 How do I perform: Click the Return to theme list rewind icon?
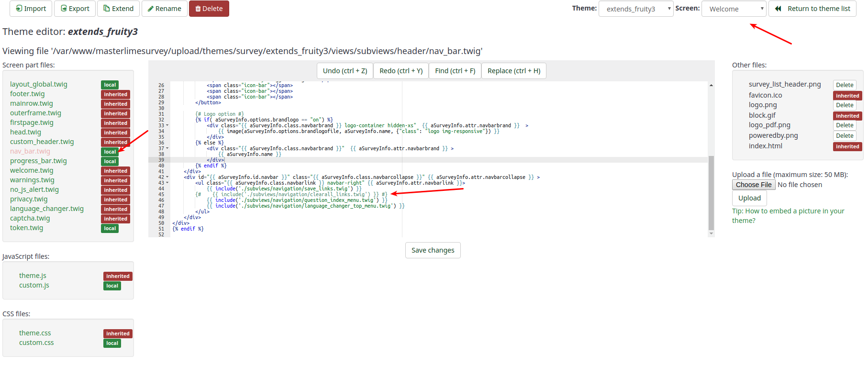tap(778, 9)
